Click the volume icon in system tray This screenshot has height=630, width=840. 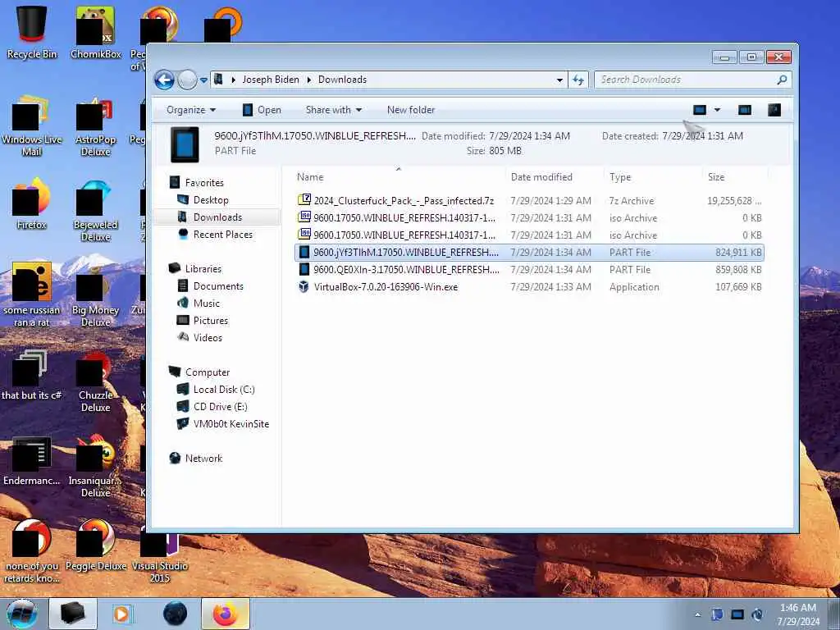point(757,614)
